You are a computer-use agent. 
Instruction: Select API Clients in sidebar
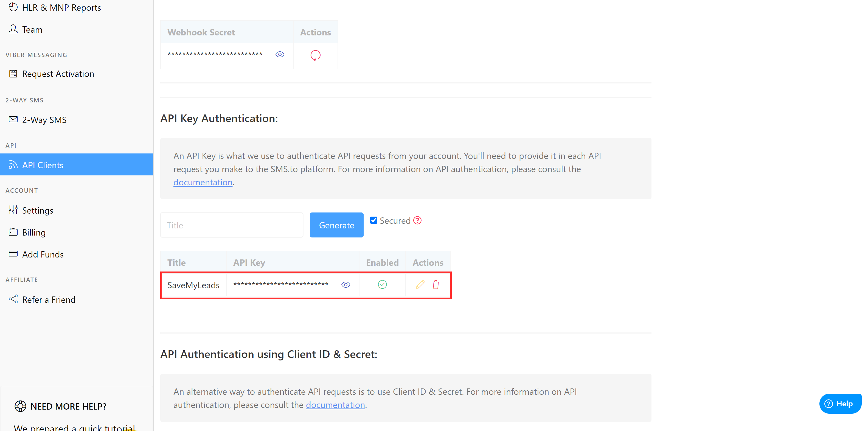coord(77,165)
